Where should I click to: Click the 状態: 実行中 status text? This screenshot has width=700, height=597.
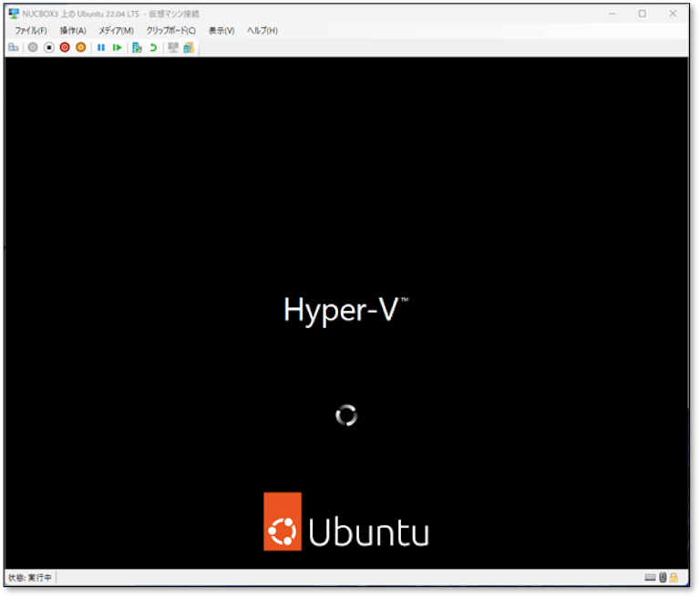[x=30, y=578]
